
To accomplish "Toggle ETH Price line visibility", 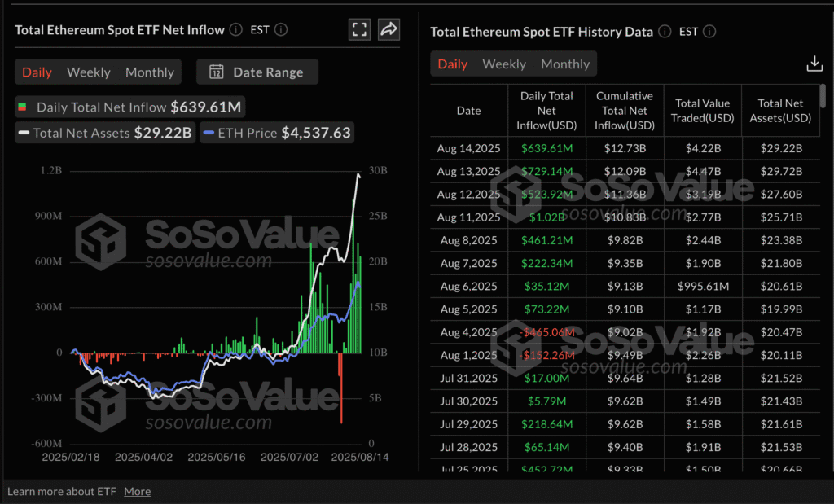I will click(x=277, y=133).
